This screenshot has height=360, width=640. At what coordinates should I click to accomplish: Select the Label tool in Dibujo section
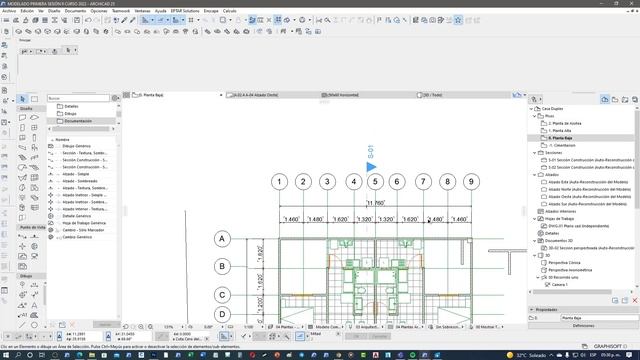pyautogui.click(x=22, y=315)
